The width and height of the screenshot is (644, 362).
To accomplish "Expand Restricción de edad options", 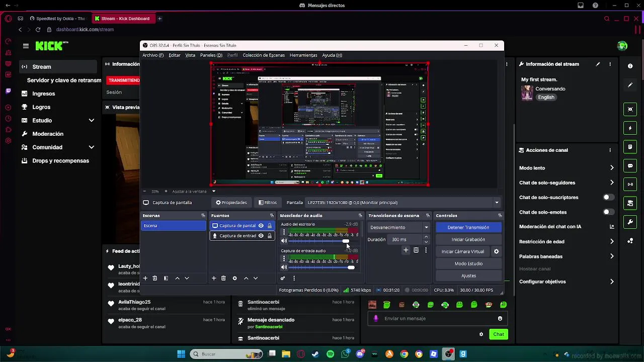I will [612, 242].
